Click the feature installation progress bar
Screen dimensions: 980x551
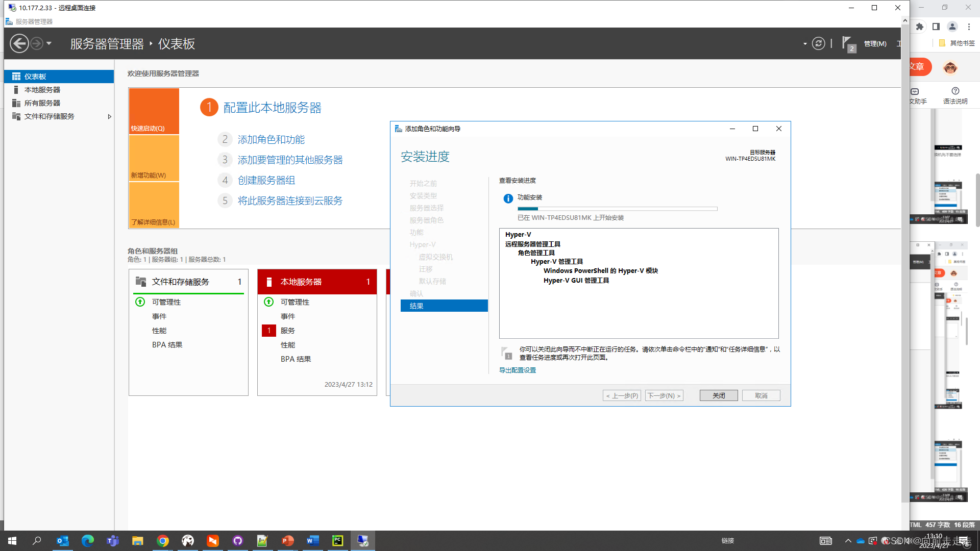click(617, 209)
